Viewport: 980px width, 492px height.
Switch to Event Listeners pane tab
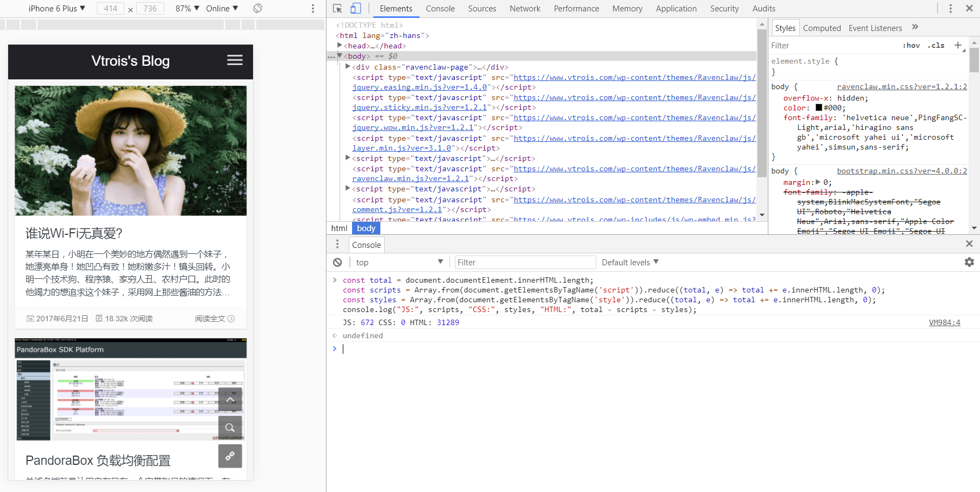click(875, 28)
